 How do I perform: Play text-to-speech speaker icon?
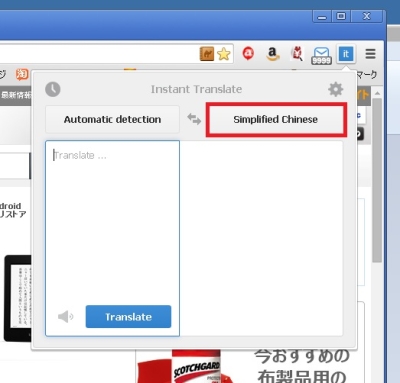click(x=65, y=316)
